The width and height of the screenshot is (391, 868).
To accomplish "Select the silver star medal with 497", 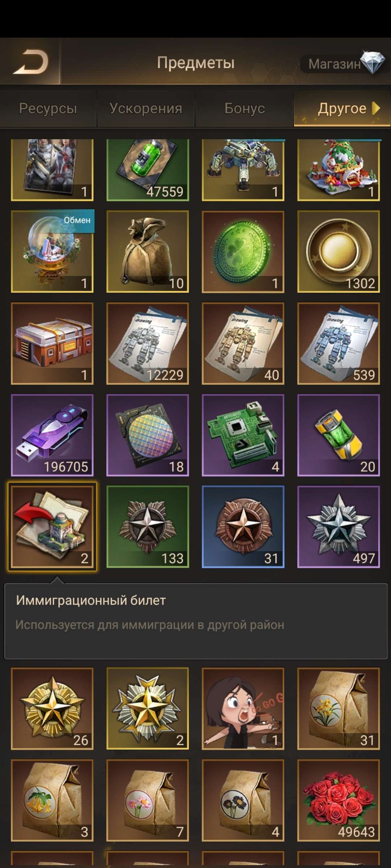I will point(339,527).
